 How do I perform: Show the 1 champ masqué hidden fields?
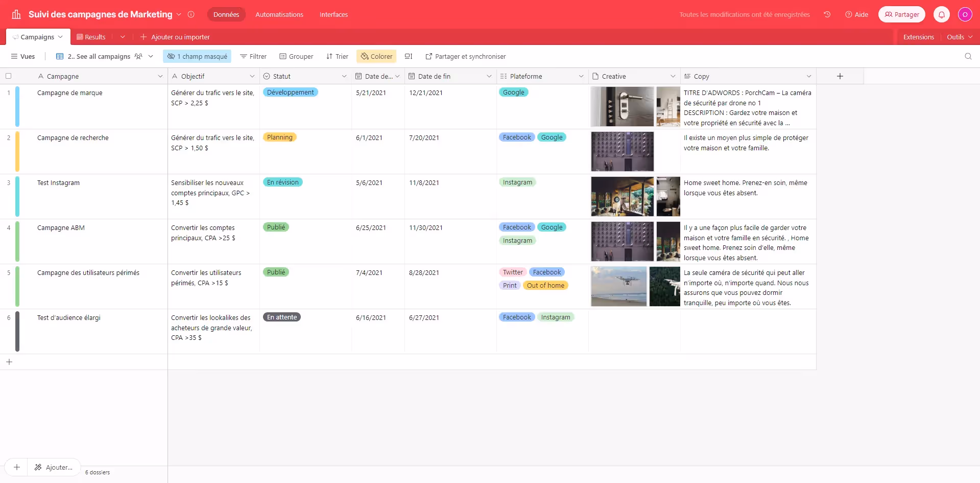coord(197,56)
